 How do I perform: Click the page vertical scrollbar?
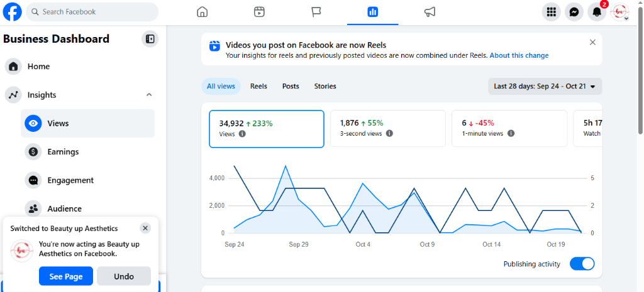(x=640, y=70)
